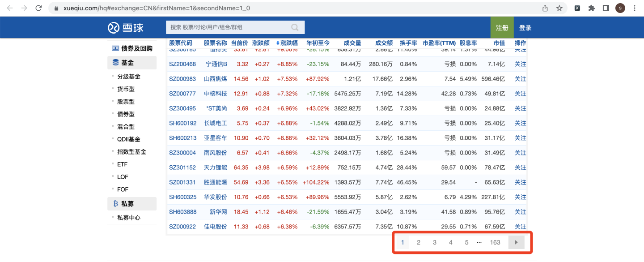Sort by 股息率 column header
This screenshot has height=262, width=644.
[468, 43]
